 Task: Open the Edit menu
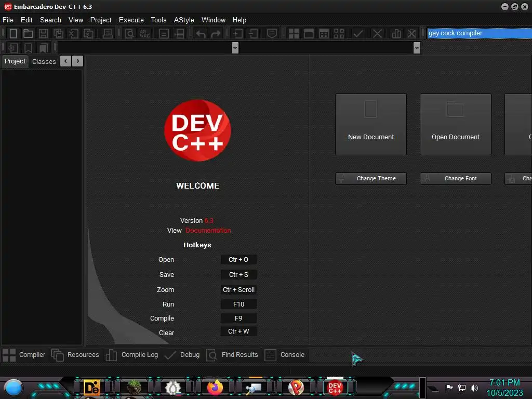26,20
